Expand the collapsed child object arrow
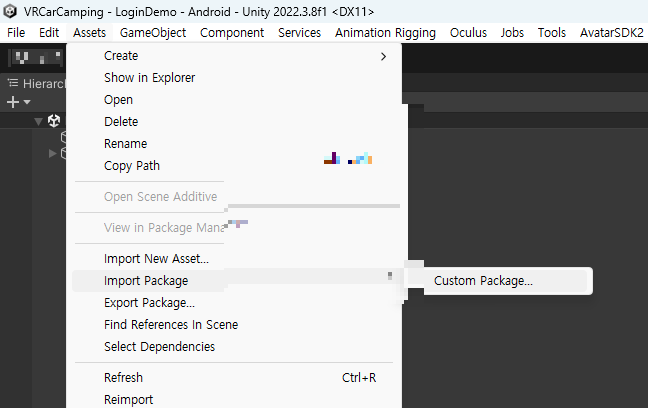Viewport: 648px width, 408px height. click(52, 153)
